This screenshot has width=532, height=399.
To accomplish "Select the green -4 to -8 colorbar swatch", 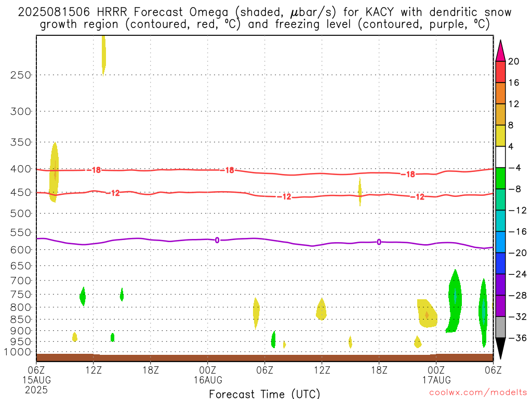I will pos(500,178).
